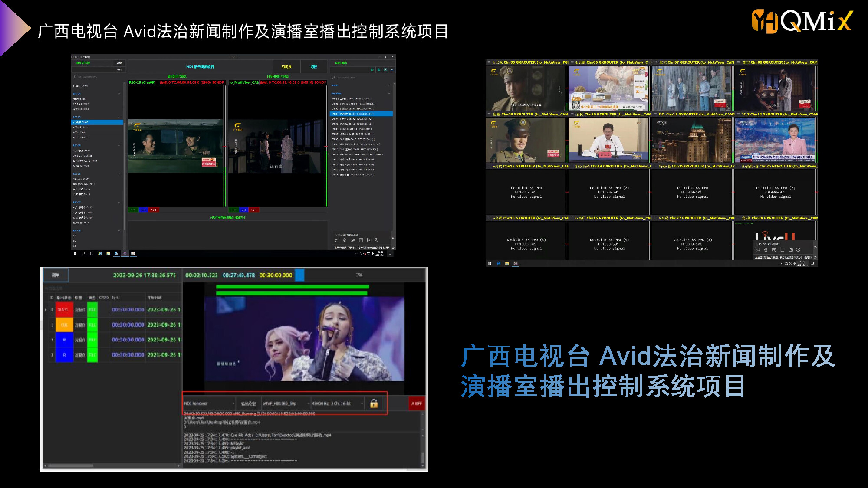Open Chn06 tile menu icon
Viewport: 868px width, 488px height.
point(572,62)
